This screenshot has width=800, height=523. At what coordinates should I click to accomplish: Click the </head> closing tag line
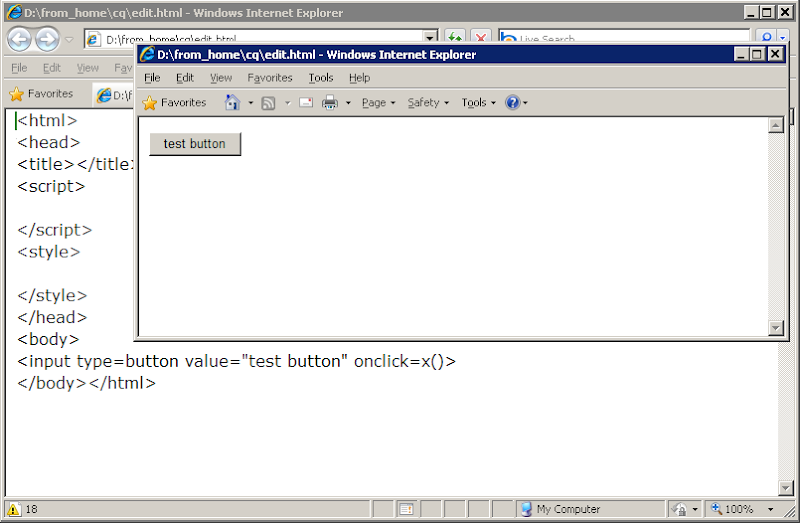(x=52, y=317)
